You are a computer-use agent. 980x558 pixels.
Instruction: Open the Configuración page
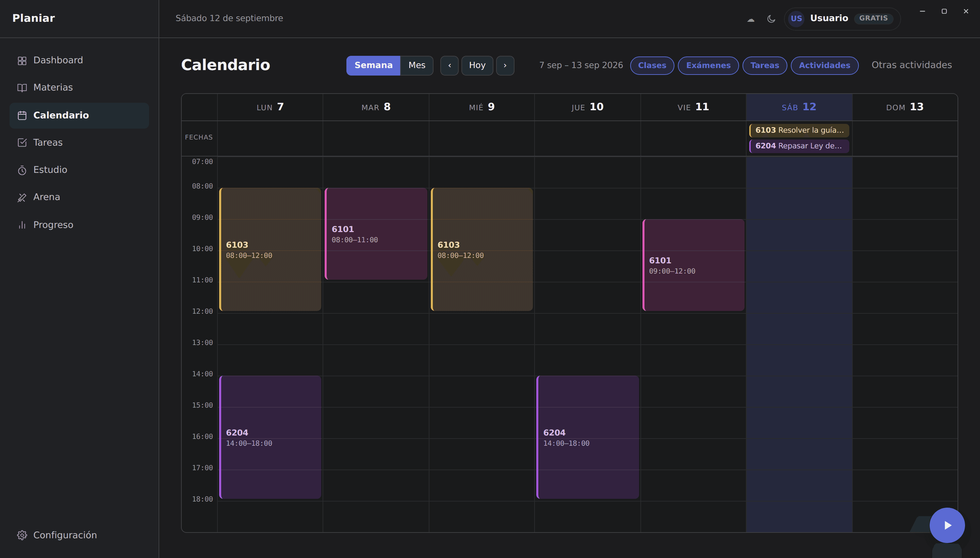[79, 535]
